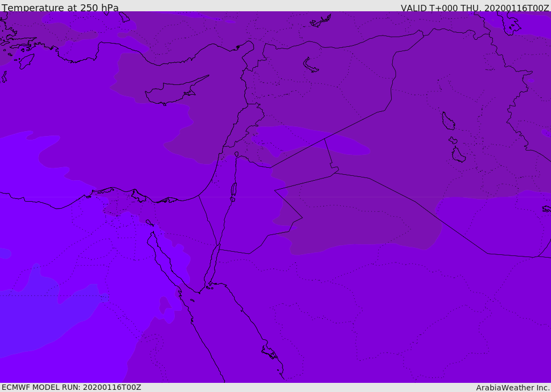Screen dimensions: 551x392
Task: Click the 'ArabiaWeather Inc.' credit text
Action: click(x=513, y=388)
